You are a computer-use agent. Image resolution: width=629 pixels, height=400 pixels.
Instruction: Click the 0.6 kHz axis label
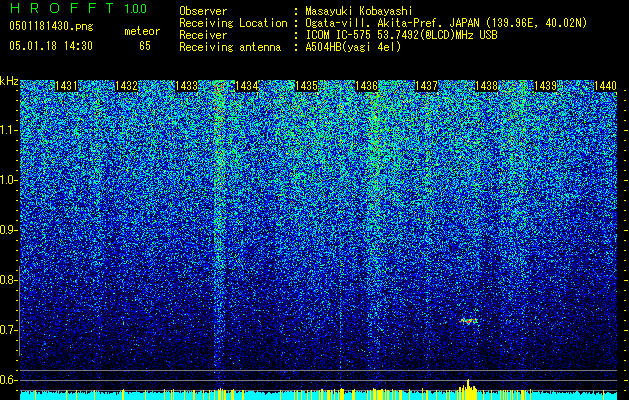(x=8, y=380)
